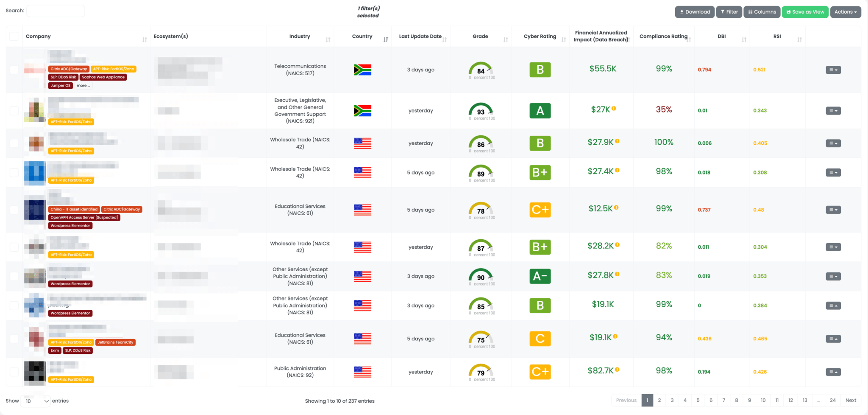
Task: Click the A- cyber rating badge
Action: [540, 276]
